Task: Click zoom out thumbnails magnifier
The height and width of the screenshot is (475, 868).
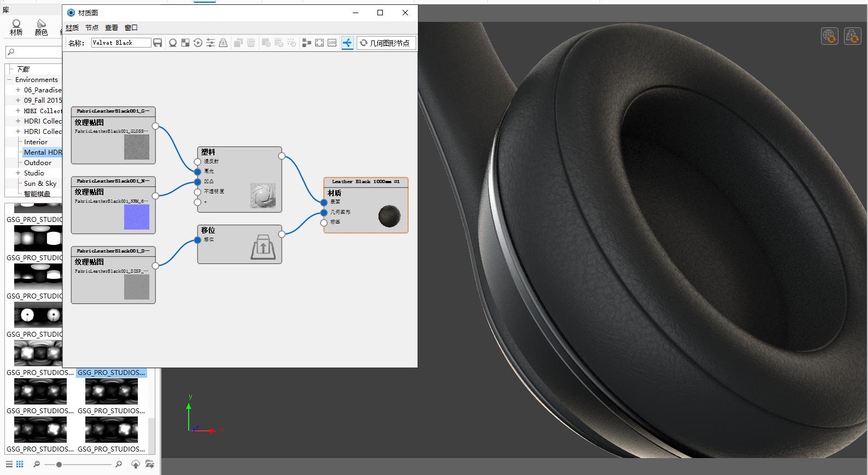Action: click(x=37, y=464)
